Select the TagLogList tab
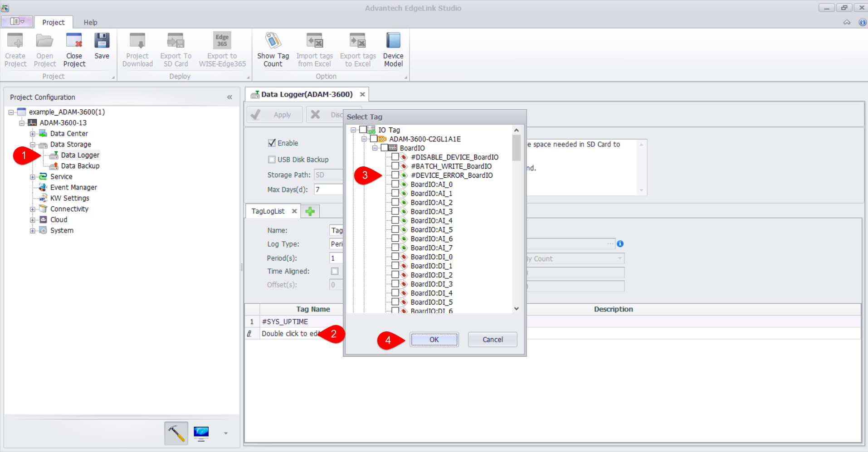The width and height of the screenshot is (868, 452). (268, 211)
